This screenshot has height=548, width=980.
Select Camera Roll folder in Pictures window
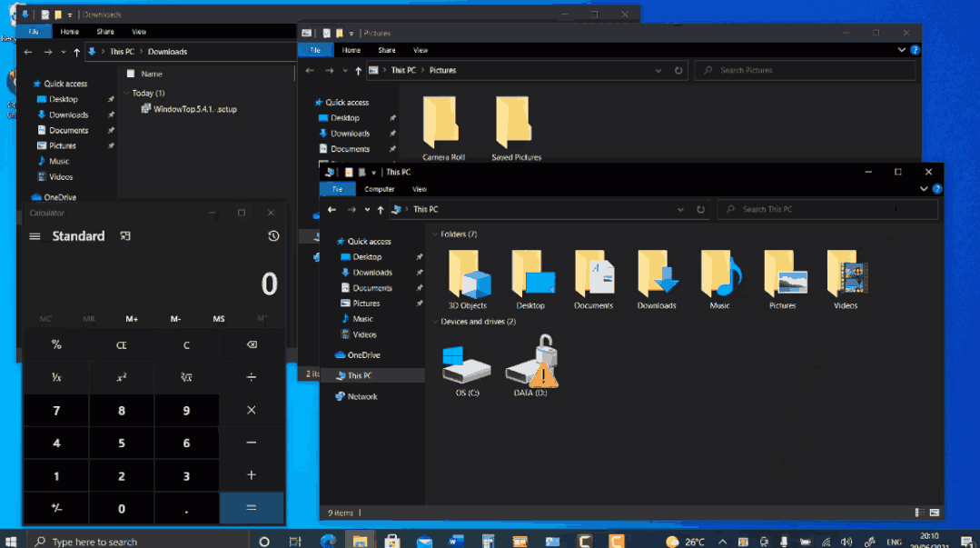[x=443, y=129]
